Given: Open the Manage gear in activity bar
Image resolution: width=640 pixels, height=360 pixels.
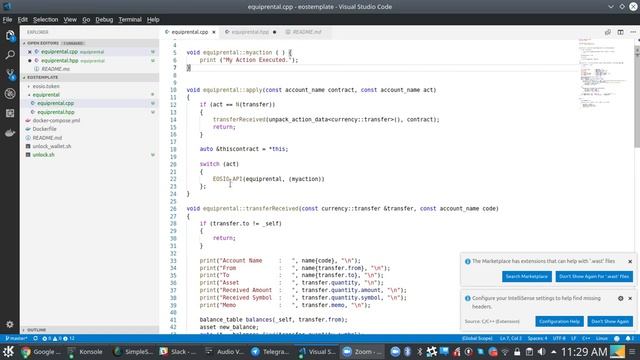Looking at the screenshot, I should pos(10,324).
